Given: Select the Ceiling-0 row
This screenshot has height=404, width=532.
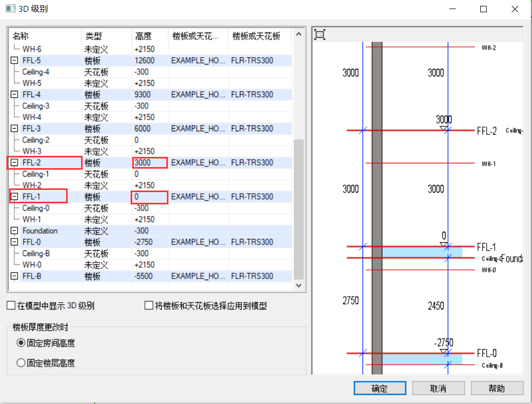Looking at the screenshot, I should tap(150, 208).
